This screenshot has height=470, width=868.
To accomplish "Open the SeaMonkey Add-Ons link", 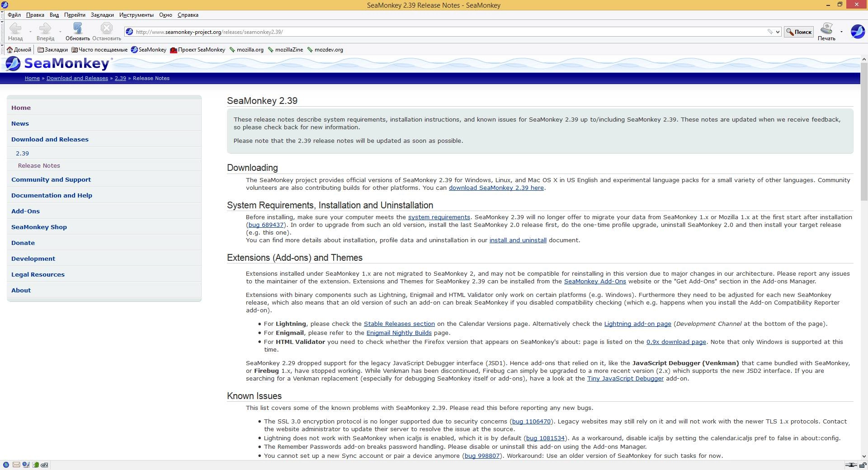I will coord(595,281).
